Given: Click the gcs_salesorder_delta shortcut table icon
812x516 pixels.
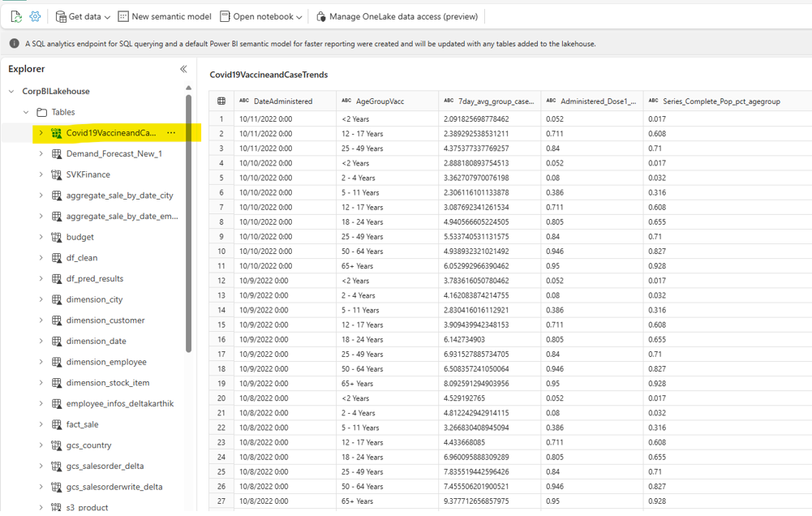Looking at the screenshot, I should coord(57,466).
